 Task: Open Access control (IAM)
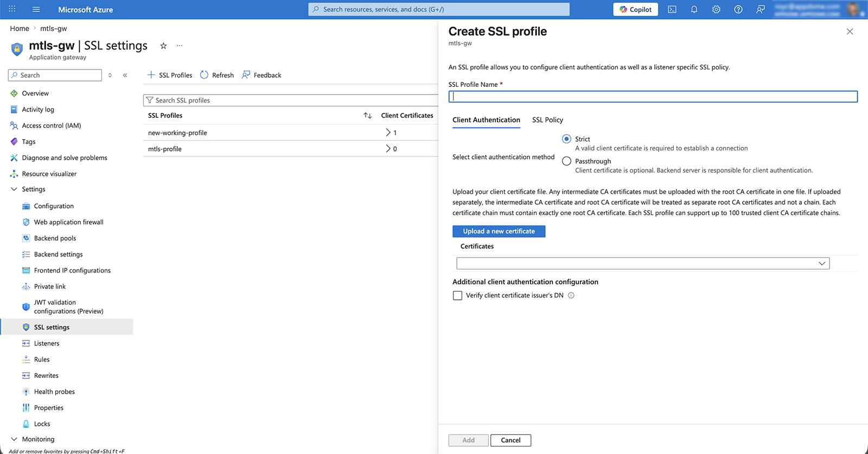52,125
